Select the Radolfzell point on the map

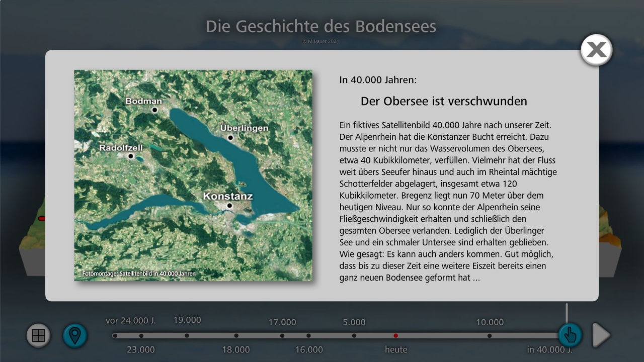click(x=131, y=156)
